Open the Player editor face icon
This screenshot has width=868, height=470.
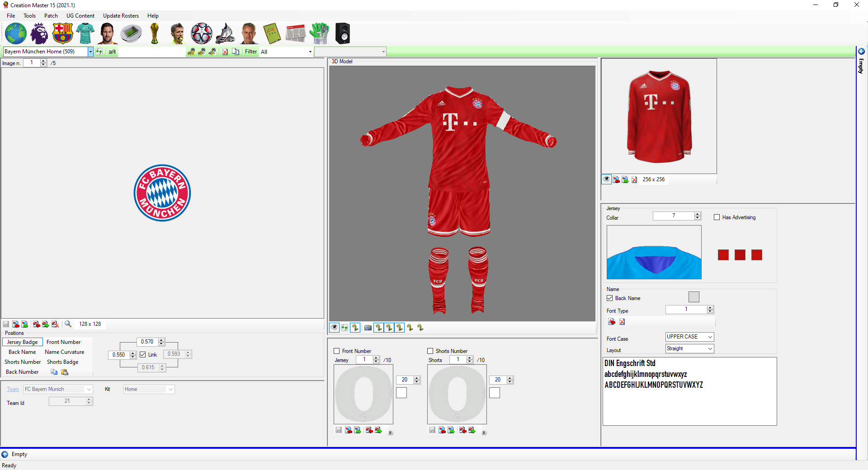(x=108, y=33)
